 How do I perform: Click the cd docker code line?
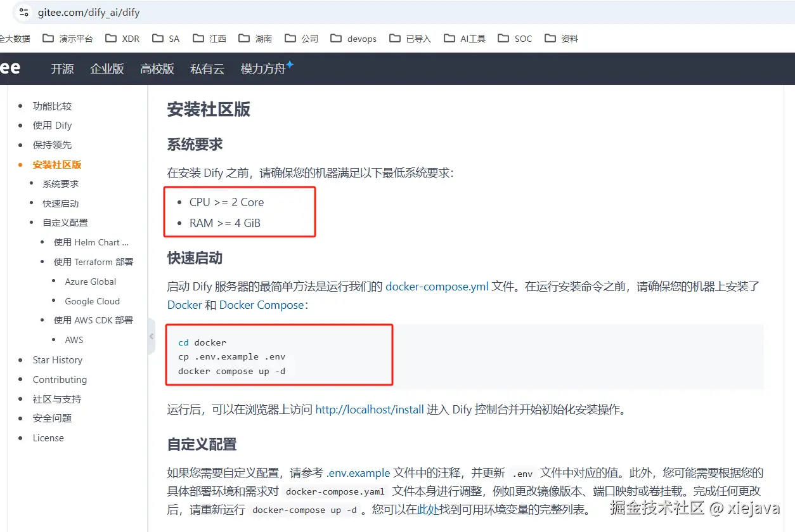coord(202,342)
